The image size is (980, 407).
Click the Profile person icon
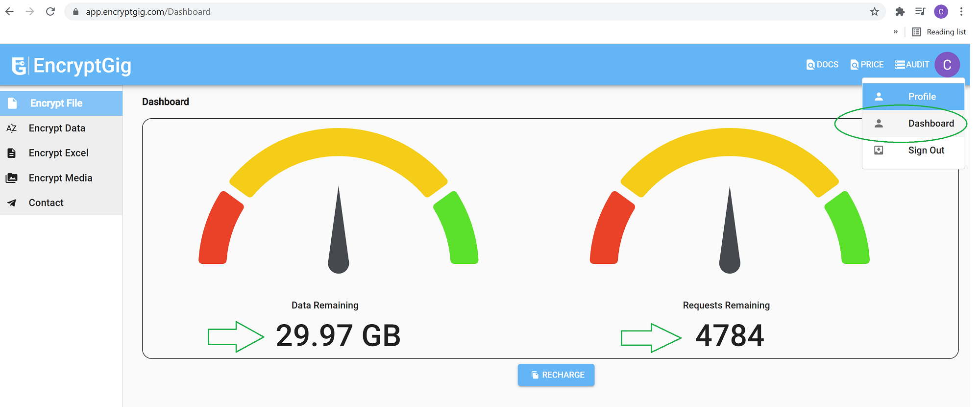879,97
